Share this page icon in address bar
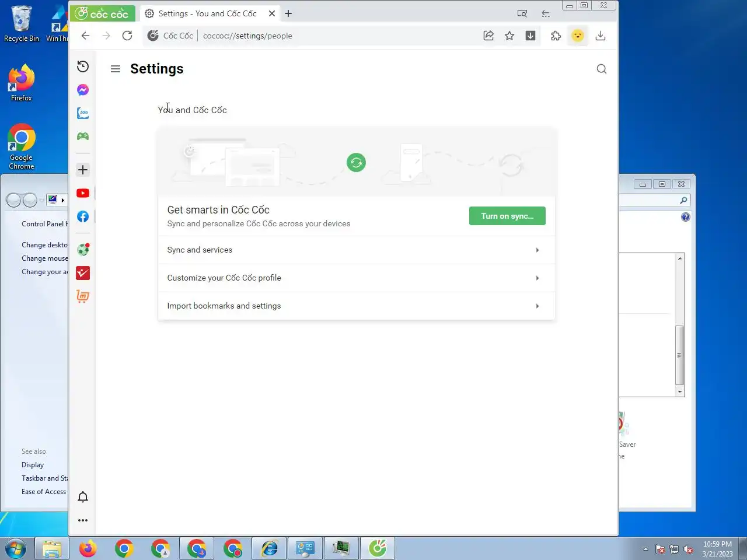 click(x=488, y=36)
